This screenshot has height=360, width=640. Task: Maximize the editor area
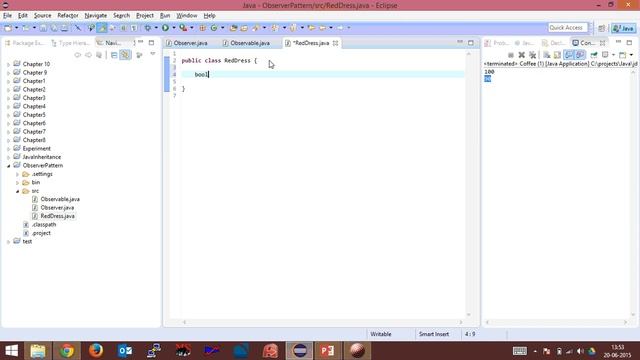(x=471, y=42)
